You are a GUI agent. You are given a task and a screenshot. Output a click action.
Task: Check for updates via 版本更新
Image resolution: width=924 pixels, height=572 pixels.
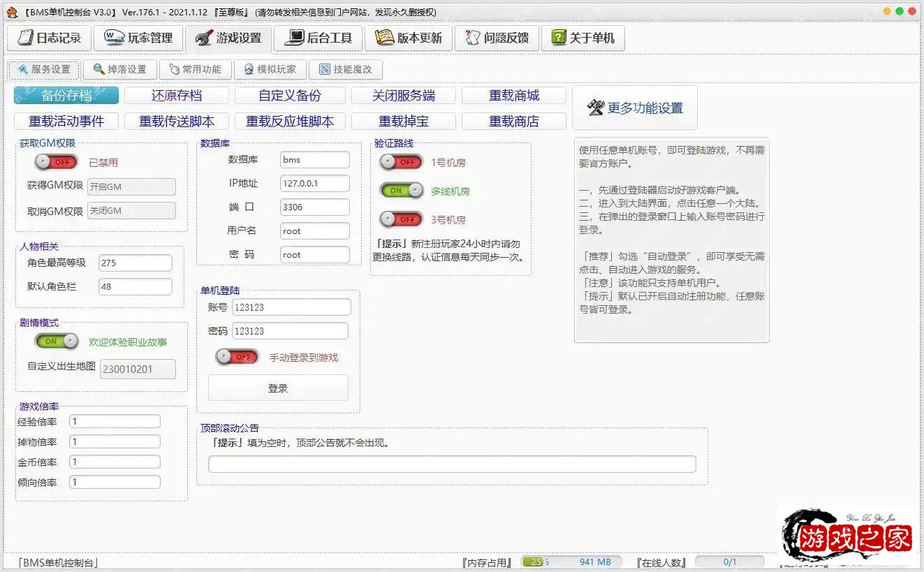pyautogui.click(x=409, y=38)
